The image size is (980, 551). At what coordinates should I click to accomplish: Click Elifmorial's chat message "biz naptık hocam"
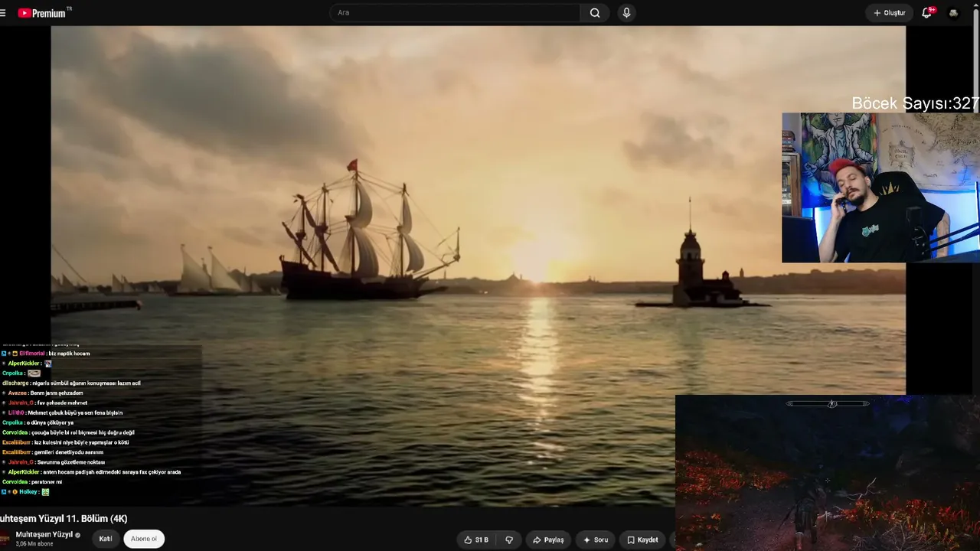[70, 354]
